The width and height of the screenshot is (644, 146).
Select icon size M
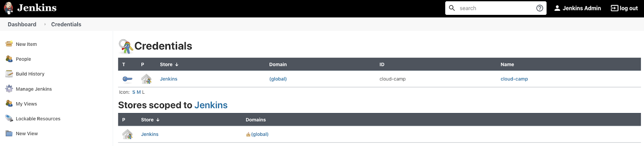(139, 92)
